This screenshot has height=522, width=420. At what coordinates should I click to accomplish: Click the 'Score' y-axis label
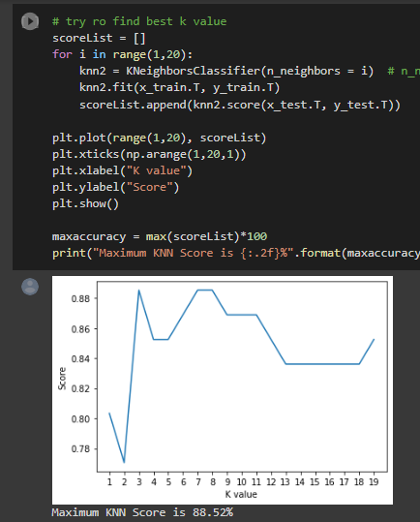pos(62,379)
